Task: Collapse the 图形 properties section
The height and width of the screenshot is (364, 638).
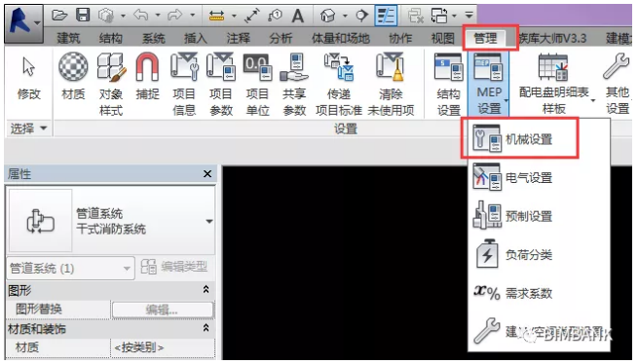Action: (x=206, y=290)
